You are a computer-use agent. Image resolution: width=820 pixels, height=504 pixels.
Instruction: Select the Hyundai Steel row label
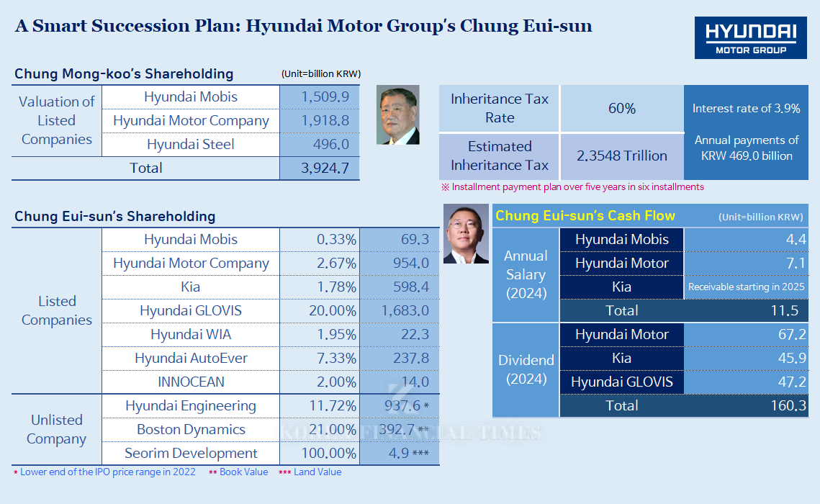coord(190,145)
